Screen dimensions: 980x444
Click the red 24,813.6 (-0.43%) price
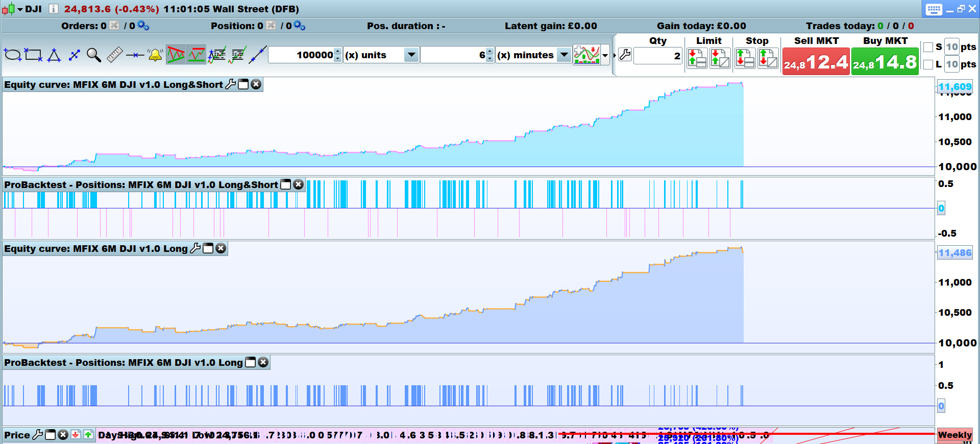coord(111,9)
